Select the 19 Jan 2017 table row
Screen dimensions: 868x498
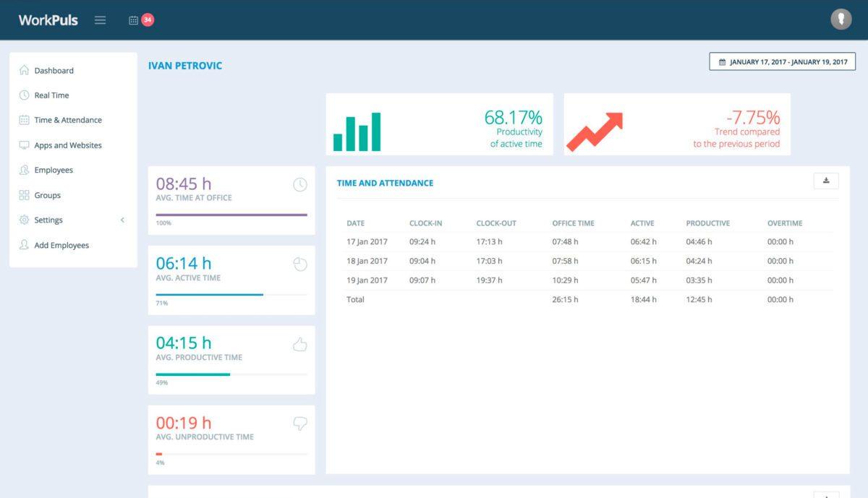587,280
